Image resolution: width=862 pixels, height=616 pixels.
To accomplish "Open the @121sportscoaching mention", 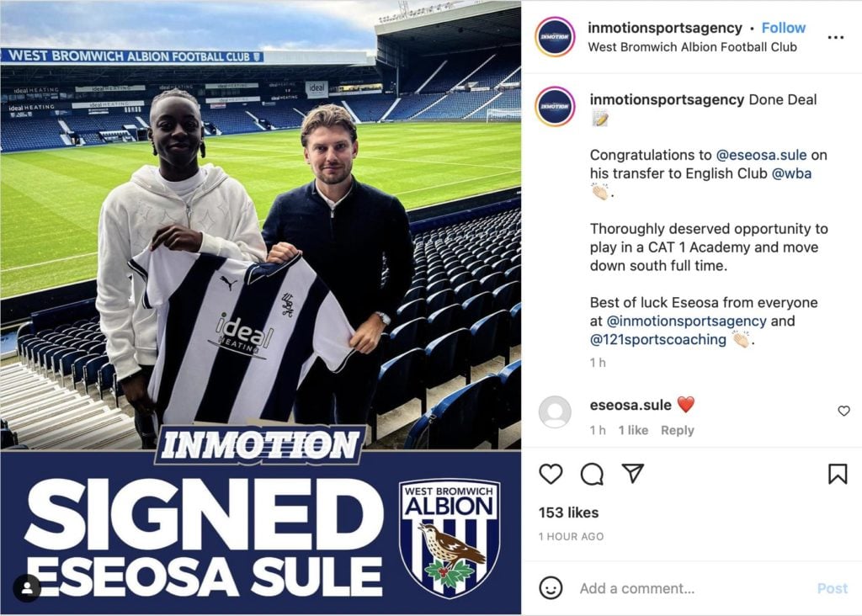I will click(x=658, y=340).
